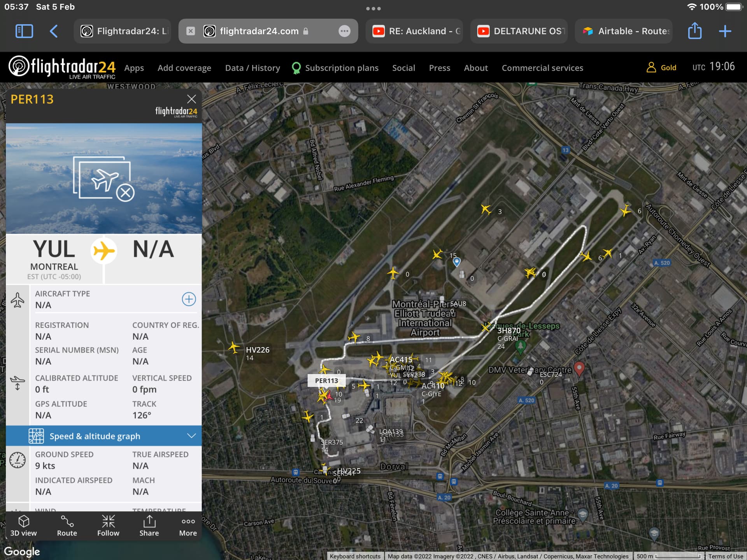This screenshot has width=747, height=560.
Task: Open the tab options ellipsis button
Action: coord(344,31)
